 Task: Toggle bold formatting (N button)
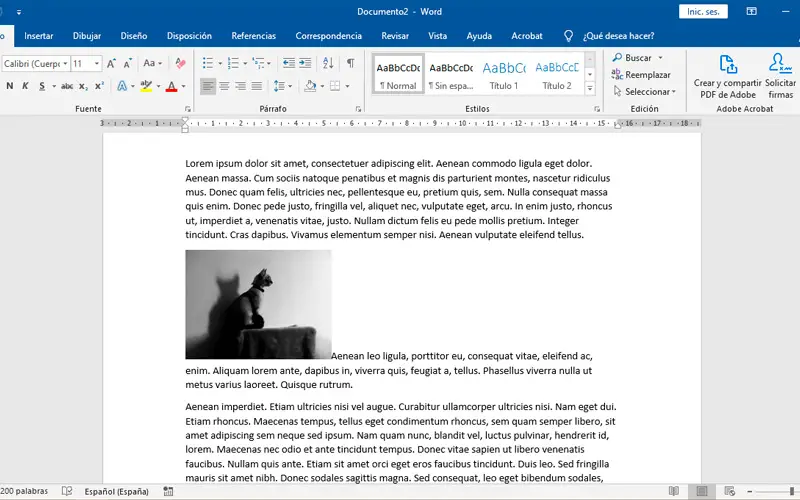coord(9,86)
